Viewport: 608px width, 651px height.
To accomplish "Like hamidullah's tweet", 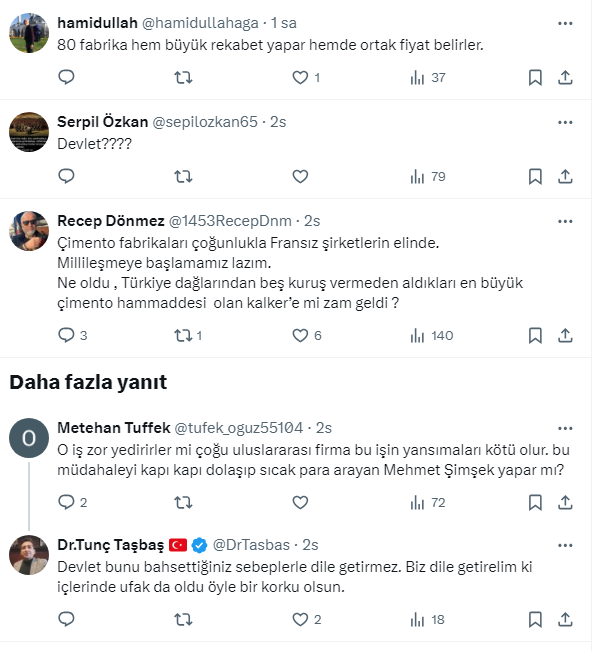I will click(300, 77).
